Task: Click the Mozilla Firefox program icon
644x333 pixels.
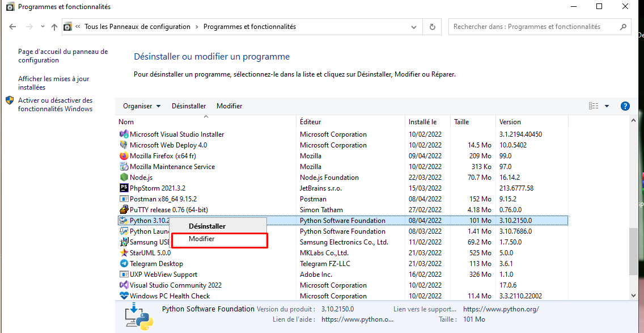Action: 124,156
